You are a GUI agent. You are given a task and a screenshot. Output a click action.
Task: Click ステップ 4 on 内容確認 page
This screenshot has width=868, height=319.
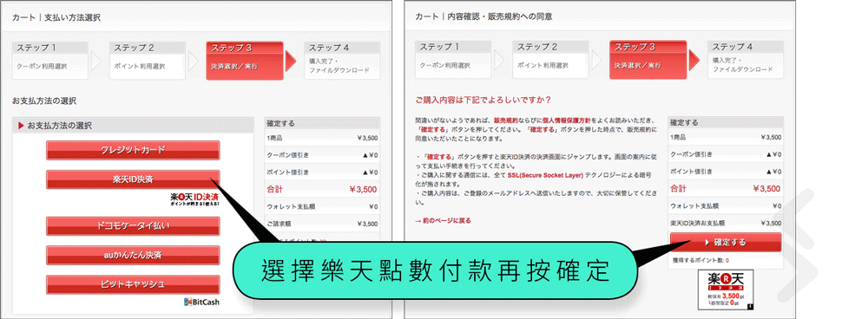click(746, 61)
